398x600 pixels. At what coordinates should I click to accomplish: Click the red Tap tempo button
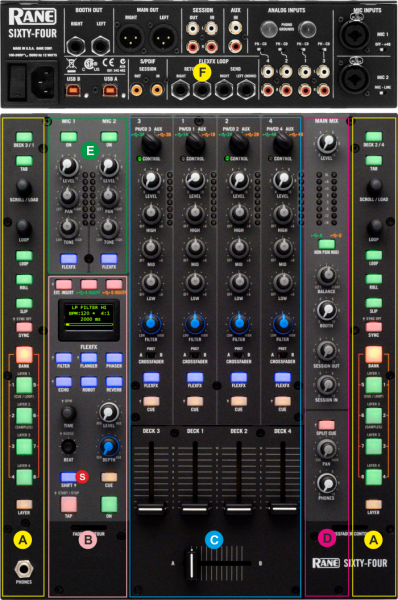pos(69,504)
